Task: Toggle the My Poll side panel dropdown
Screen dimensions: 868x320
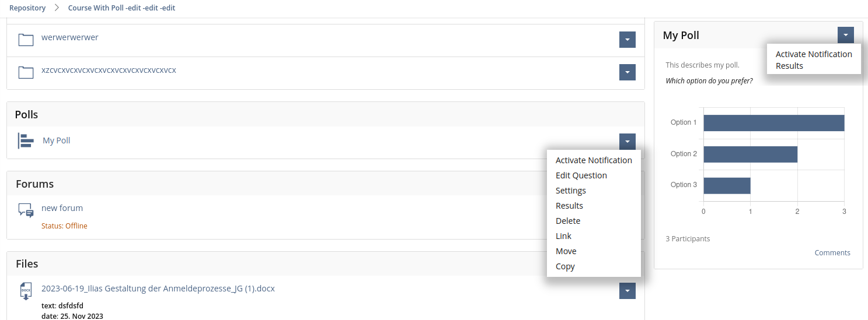Action: pyautogui.click(x=845, y=35)
